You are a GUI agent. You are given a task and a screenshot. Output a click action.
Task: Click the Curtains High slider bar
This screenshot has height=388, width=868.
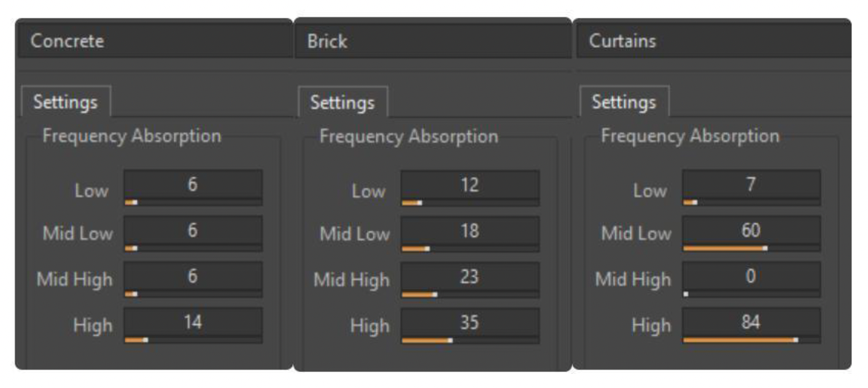(751, 340)
